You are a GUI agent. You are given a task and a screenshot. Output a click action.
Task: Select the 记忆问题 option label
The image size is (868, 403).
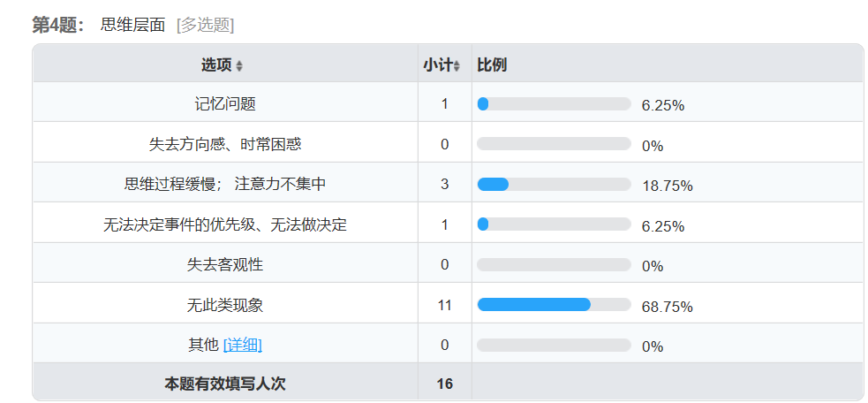tap(225, 104)
